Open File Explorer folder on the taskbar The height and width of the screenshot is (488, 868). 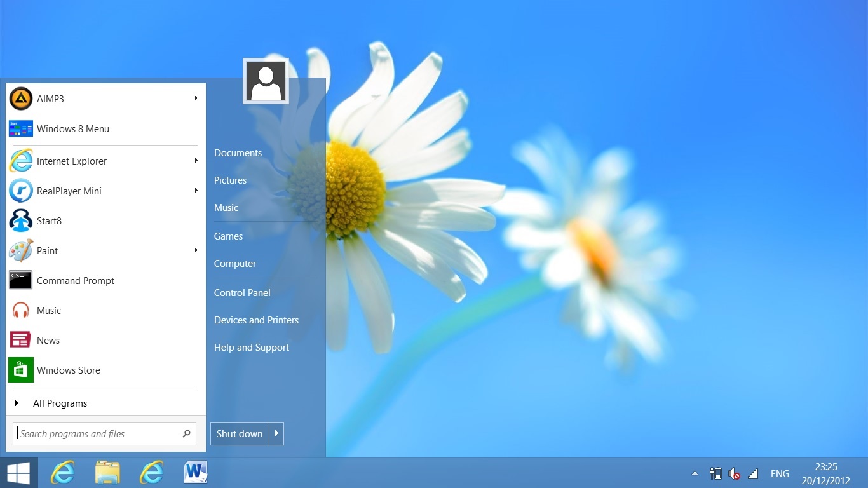107,473
